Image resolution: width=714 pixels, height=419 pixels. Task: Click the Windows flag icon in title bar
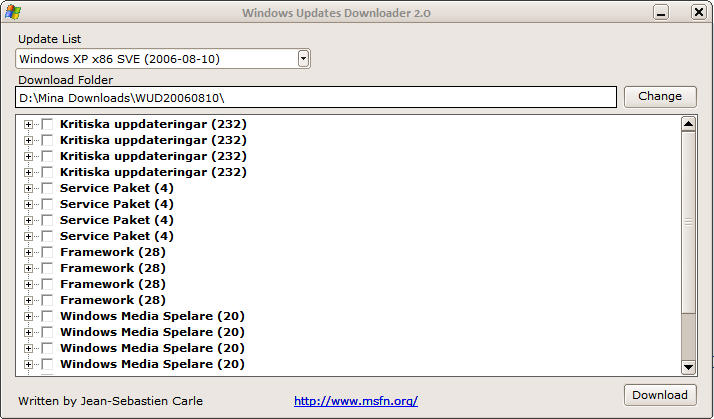tap(12, 12)
